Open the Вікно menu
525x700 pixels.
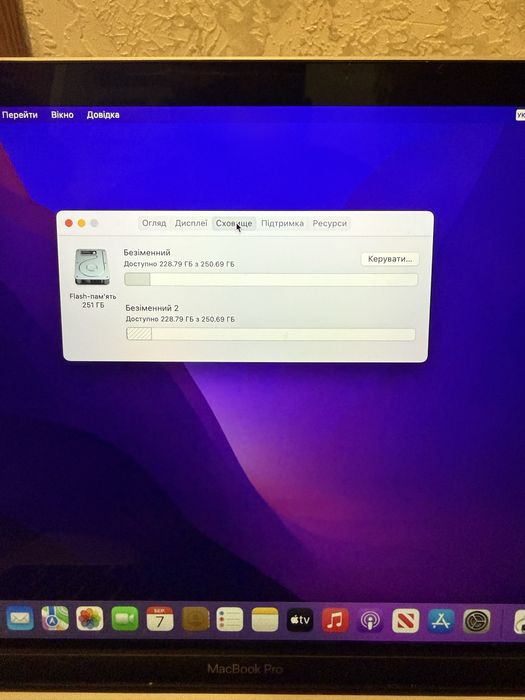pyautogui.click(x=62, y=115)
